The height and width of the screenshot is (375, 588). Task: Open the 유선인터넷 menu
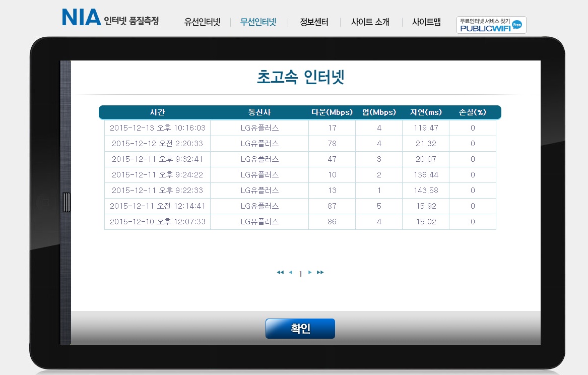202,22
